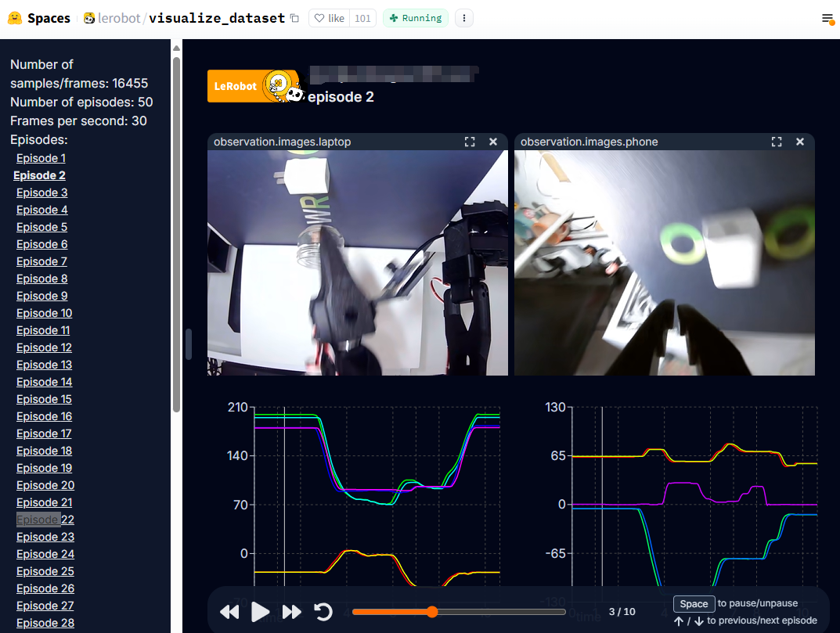
Task: Go to Episode 22 in the list
Action: pos(45,520)
